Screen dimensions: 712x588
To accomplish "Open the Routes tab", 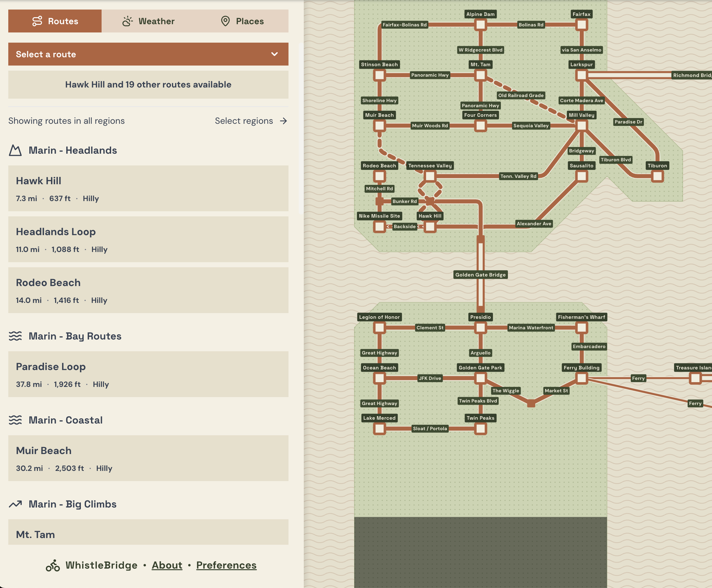I will tap(55, 21).
